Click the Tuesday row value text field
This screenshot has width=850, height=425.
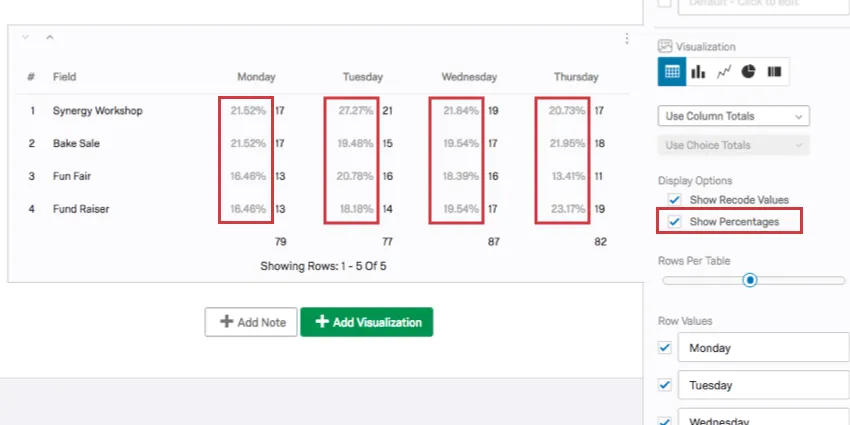[760, 385]
